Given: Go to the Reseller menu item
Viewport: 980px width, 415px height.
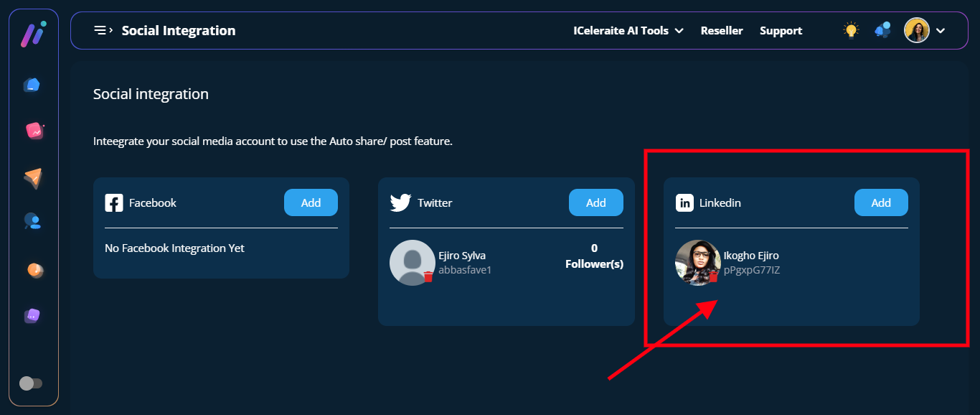Looking at the screenshot, I should pyautogui.click(x=722, y=31).
